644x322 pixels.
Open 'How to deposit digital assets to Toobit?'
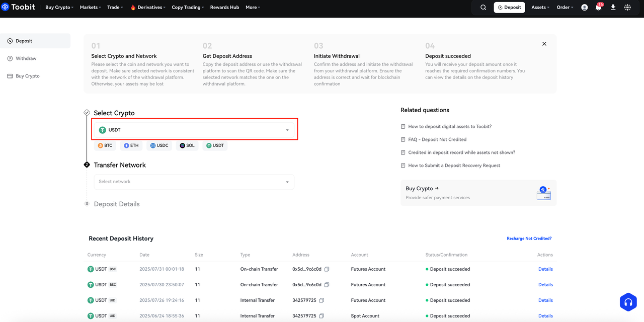tap(450, 126)
